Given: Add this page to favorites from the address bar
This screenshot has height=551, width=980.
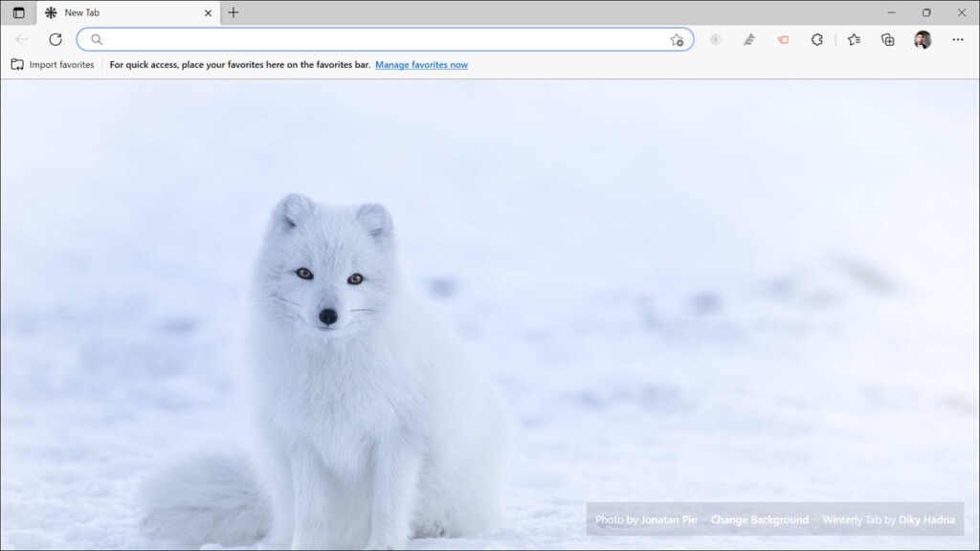Looking at the screenshot, I should (x=678, y=39).
